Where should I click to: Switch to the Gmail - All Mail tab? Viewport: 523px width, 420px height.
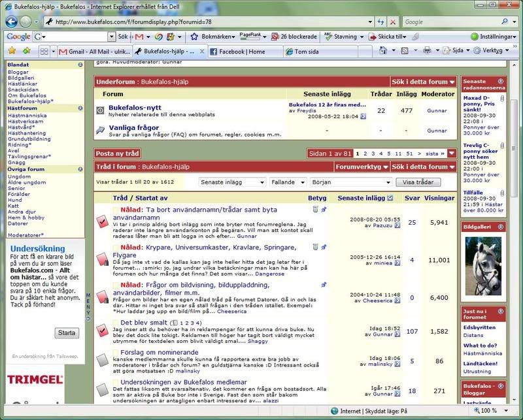tap(94, 52)
